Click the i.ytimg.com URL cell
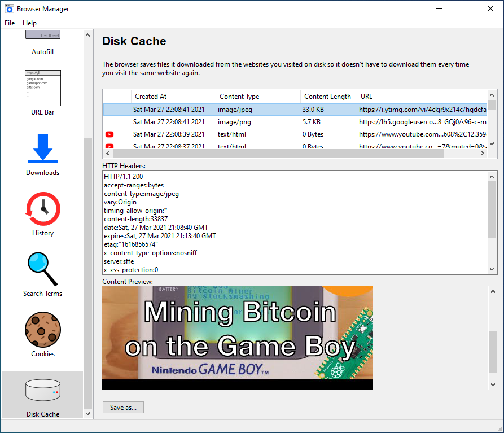Image resolution: width=504 pixels, height=433 pixels. 423,110
